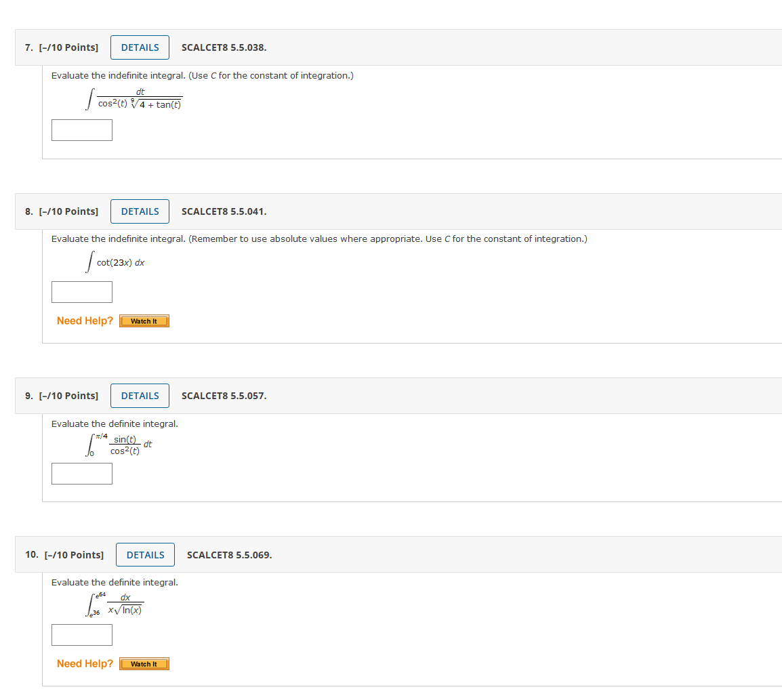Image resolution: width=782 pixels, height=700 pixels.
Task: Click Need Help? under the cot(23x) integral
Action: (84, 321)
